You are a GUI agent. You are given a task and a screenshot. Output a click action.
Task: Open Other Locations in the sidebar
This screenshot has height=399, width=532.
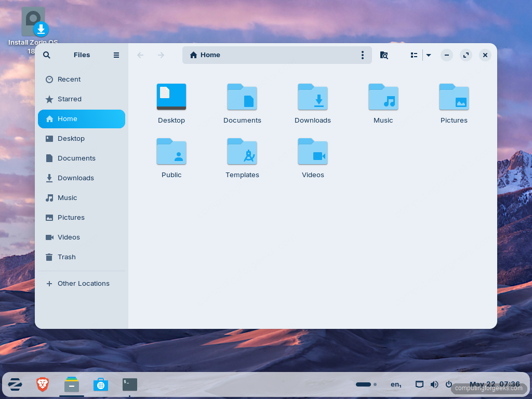tap(82, 283)
